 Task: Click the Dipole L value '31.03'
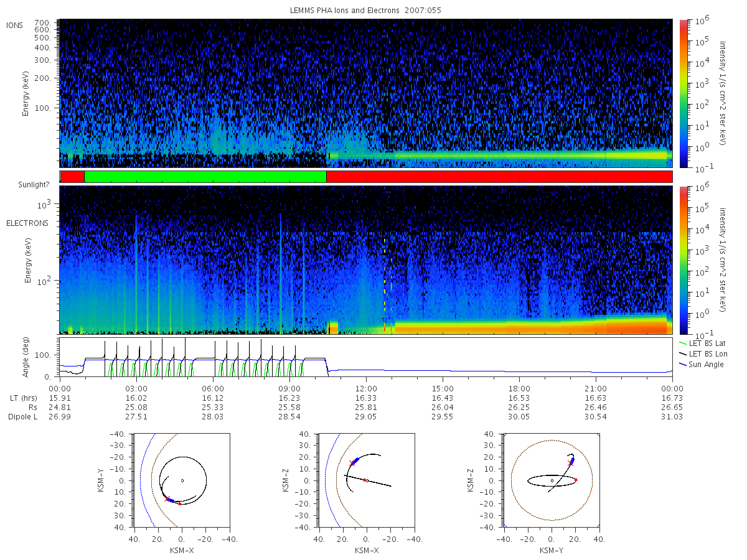tap(672, 416)
